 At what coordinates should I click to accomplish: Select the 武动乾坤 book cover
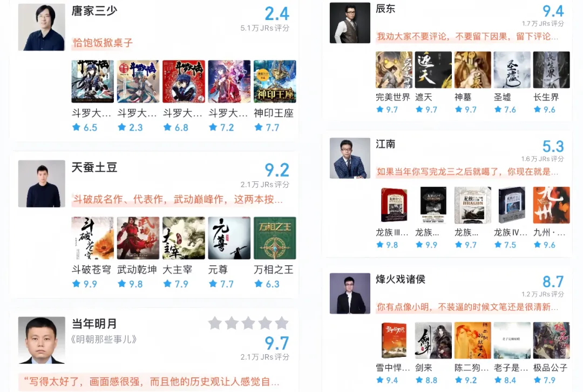coord(138,238)
